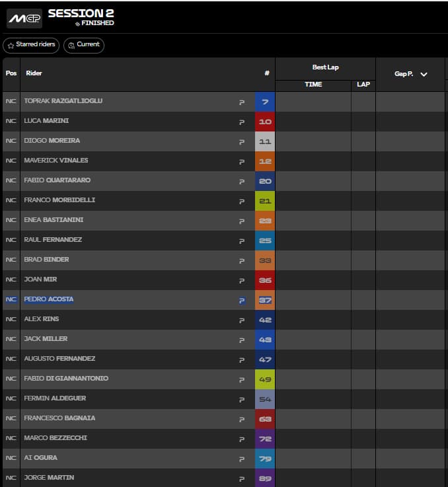
Task: Open rider Maverick Vinales name
Action: click(x=56, y=161)
